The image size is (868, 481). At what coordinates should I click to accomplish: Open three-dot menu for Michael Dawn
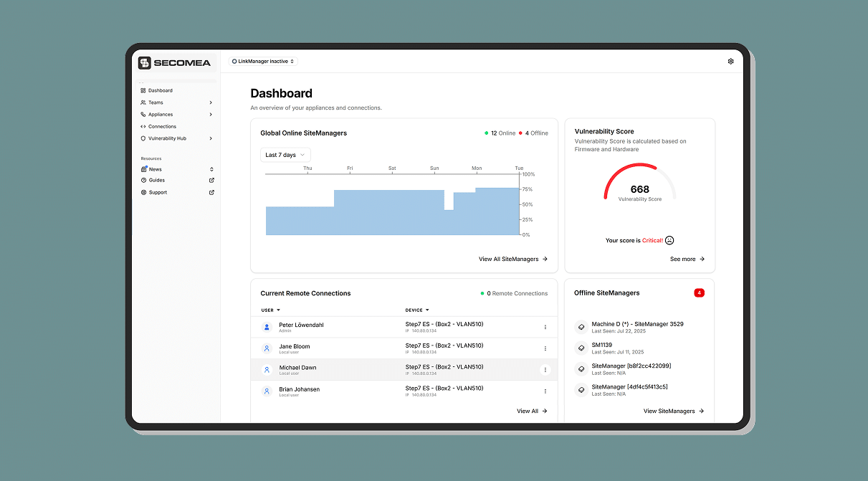coord(545,370)
